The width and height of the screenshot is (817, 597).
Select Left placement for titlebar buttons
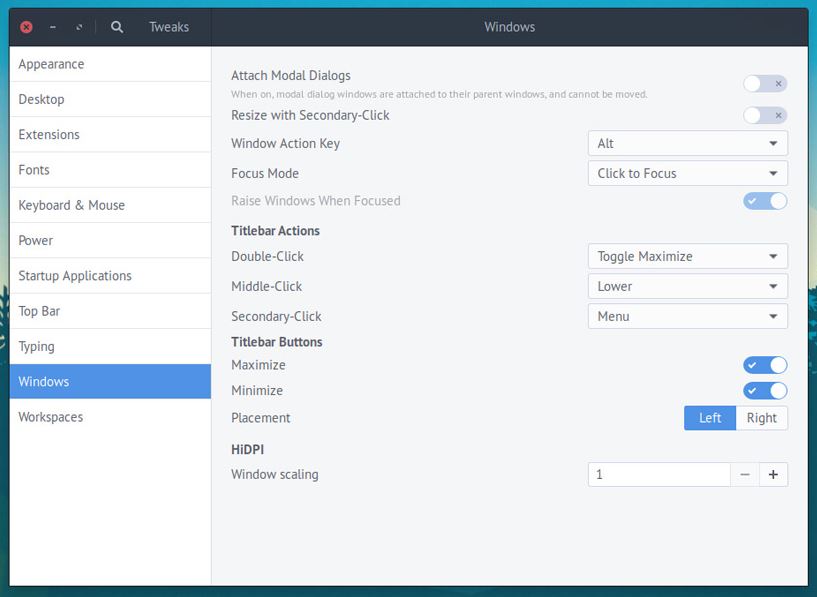pyautogui.click(x=710, y=418)
